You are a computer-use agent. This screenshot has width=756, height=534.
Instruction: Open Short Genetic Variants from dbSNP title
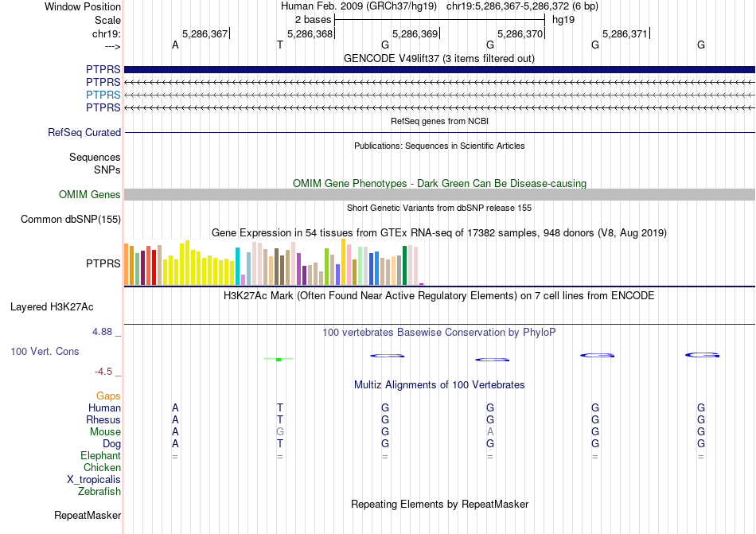pos(439,208)
